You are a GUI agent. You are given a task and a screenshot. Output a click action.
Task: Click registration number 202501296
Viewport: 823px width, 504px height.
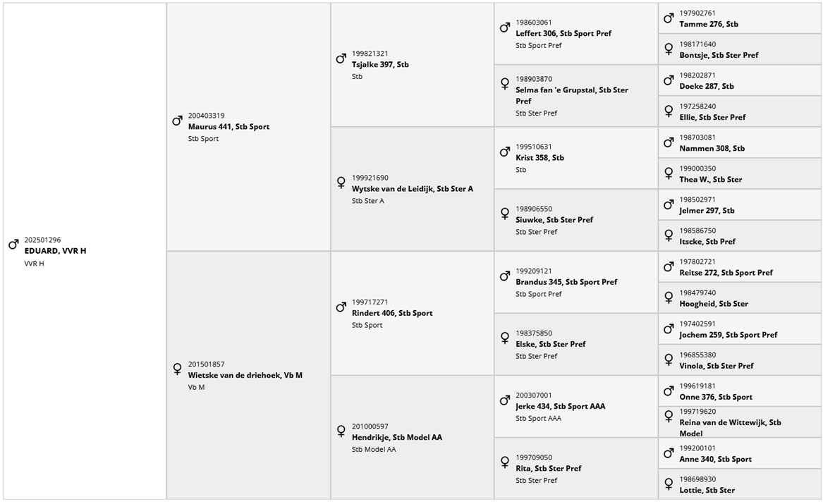[42, 240]
